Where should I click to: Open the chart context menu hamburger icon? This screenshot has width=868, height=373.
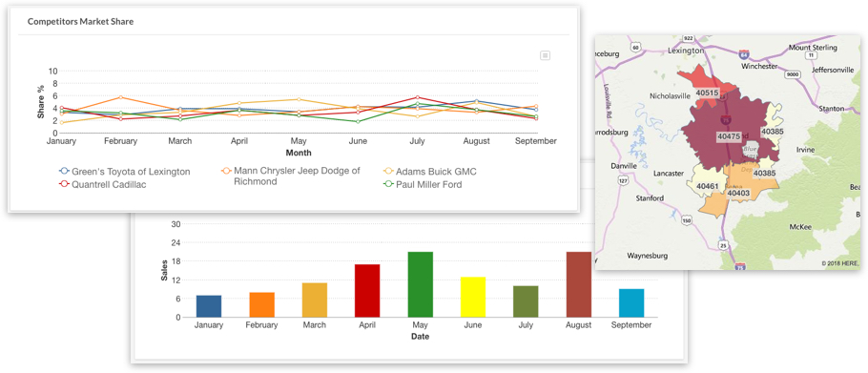pyautogui.click(x=545, y=55)
